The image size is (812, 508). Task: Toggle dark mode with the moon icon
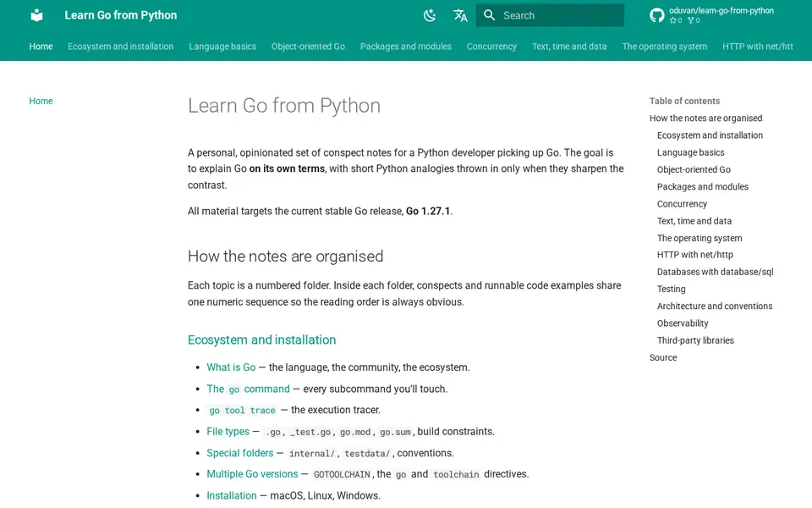coord(430,15)
